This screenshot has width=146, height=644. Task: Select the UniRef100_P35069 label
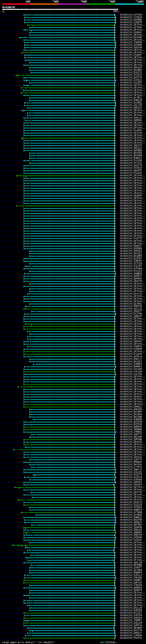[x=131, y=480]
